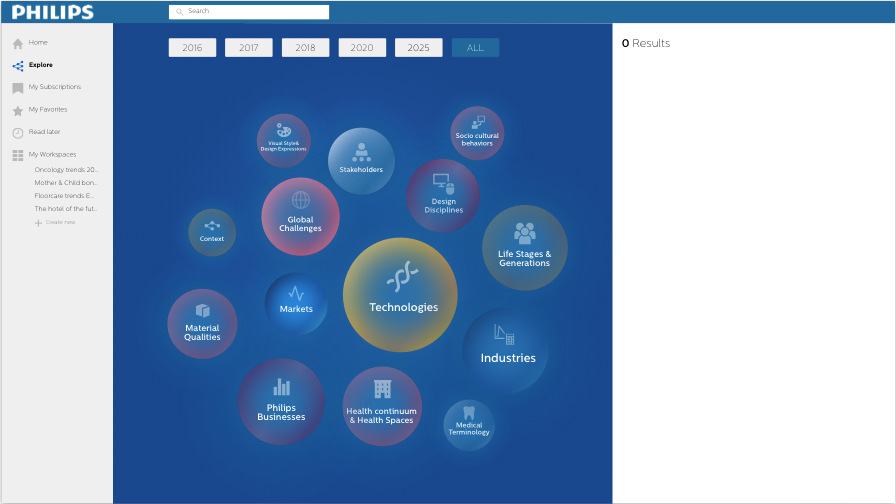Click the Read later clock icon
The width and height of the screenshot is (896, 504).
coord(18,133)
